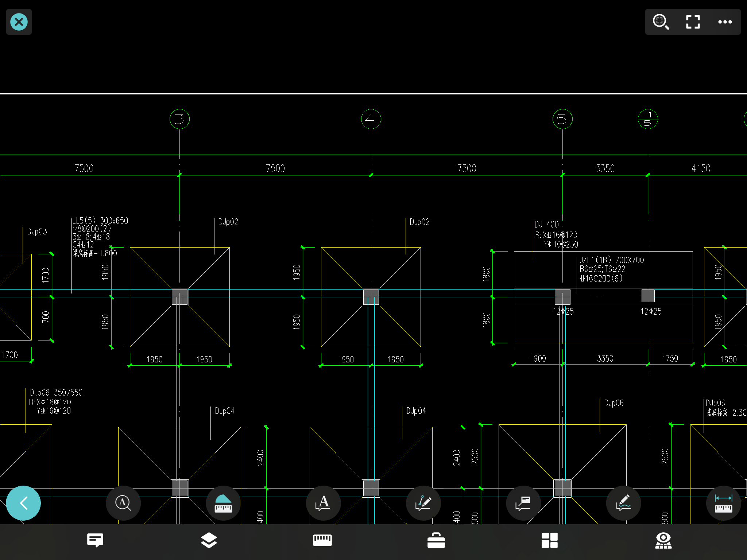This screenshot has height=560, width=747.
Task: Click the JZL1(1B) 700X700 label
Action: pyautogui.click(x=612, y=260)
